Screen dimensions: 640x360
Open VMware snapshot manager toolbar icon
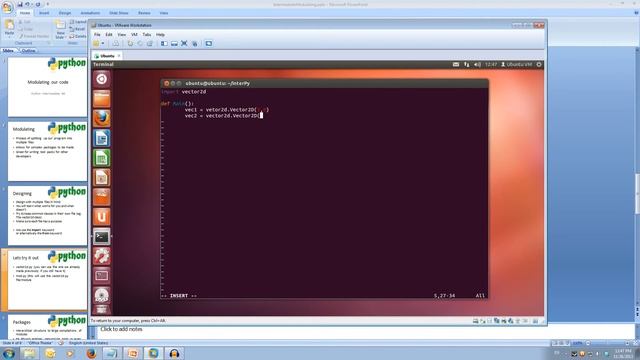[150, 43]
